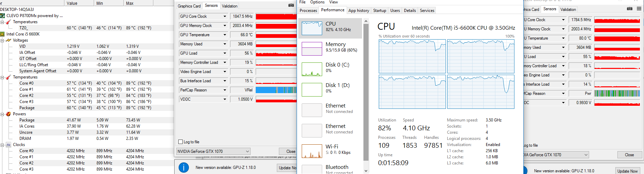Click the blue info icon beside the GPU-Z update notice
The width and height of the screenshot is (644, 174).
tap(184, 168)
